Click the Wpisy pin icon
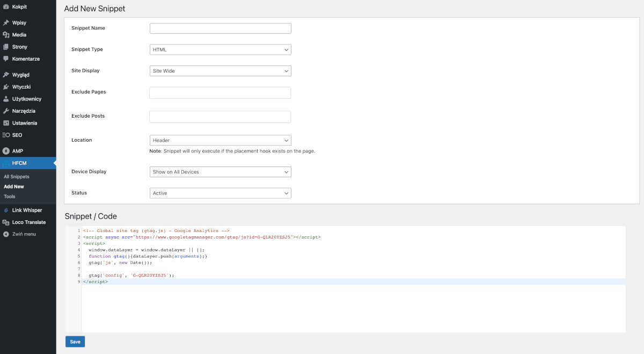644x354 pixels. click(6, 23)
